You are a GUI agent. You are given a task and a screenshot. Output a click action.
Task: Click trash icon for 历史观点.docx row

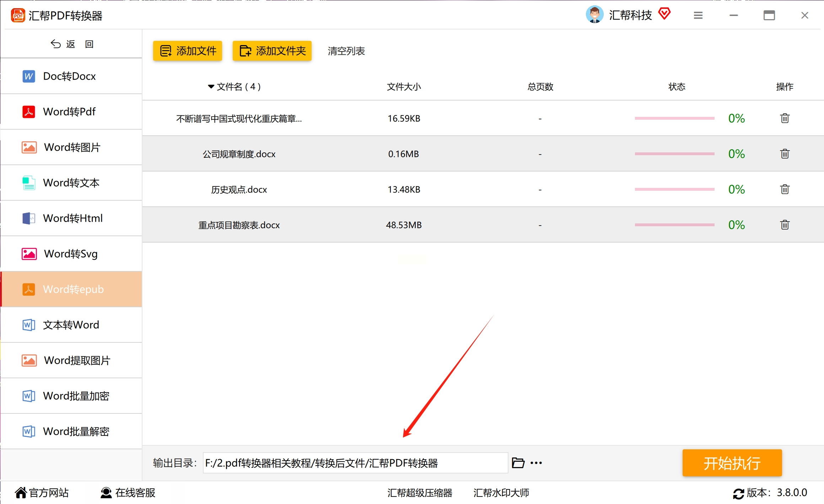[785, 189]
